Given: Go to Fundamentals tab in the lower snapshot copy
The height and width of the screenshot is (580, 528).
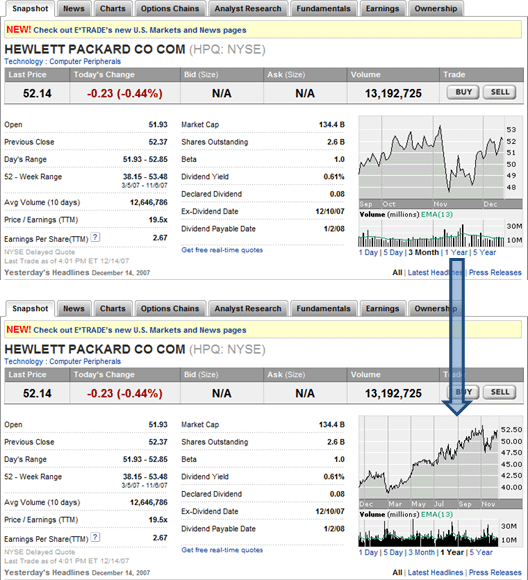Looking at the screenshot, I should 323,308.
